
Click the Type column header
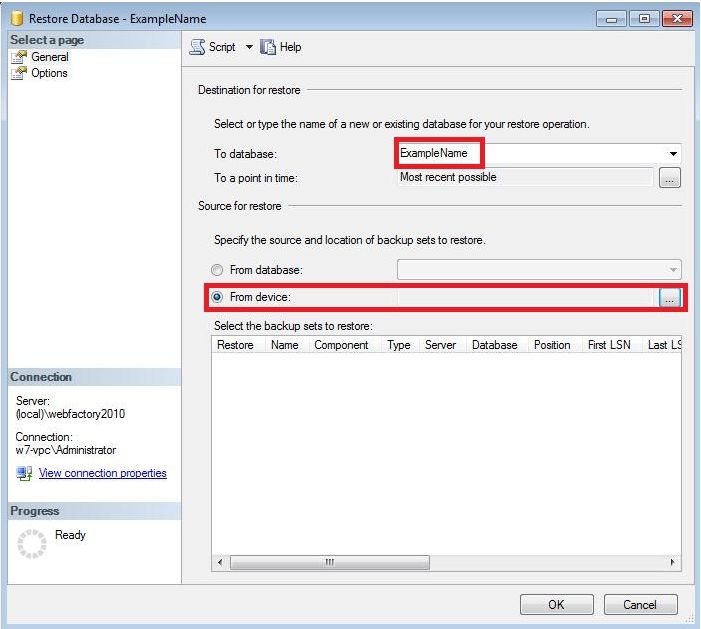coord(399,345)
